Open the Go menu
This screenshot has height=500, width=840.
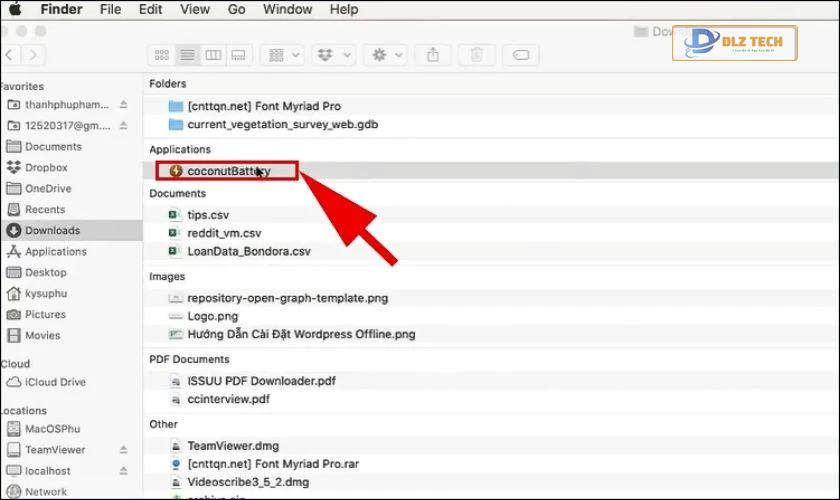coord(236,9)
